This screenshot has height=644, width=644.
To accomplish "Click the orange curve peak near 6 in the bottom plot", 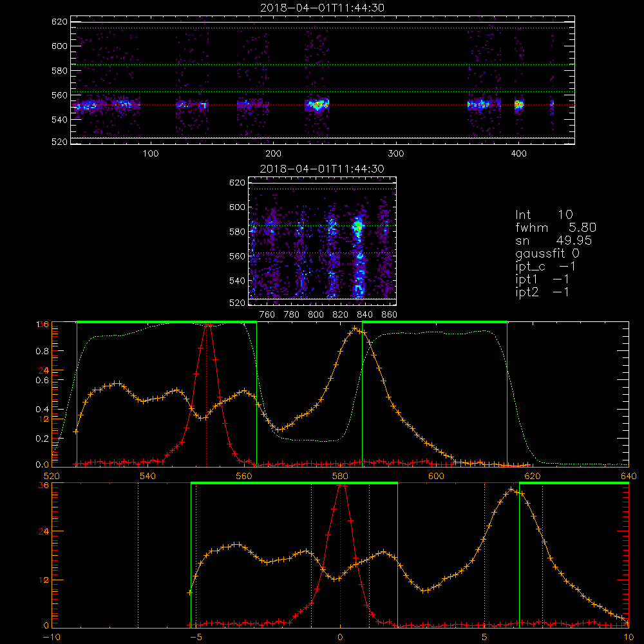I will 511,489.
